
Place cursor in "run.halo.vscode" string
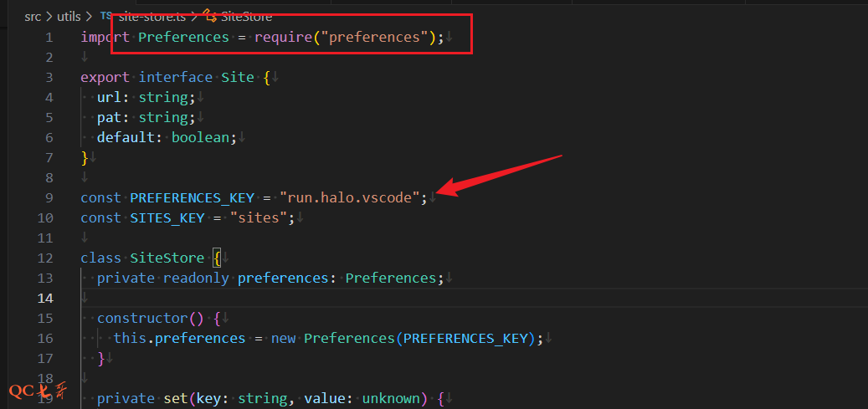pyautogui.click(x=349, y=197)
